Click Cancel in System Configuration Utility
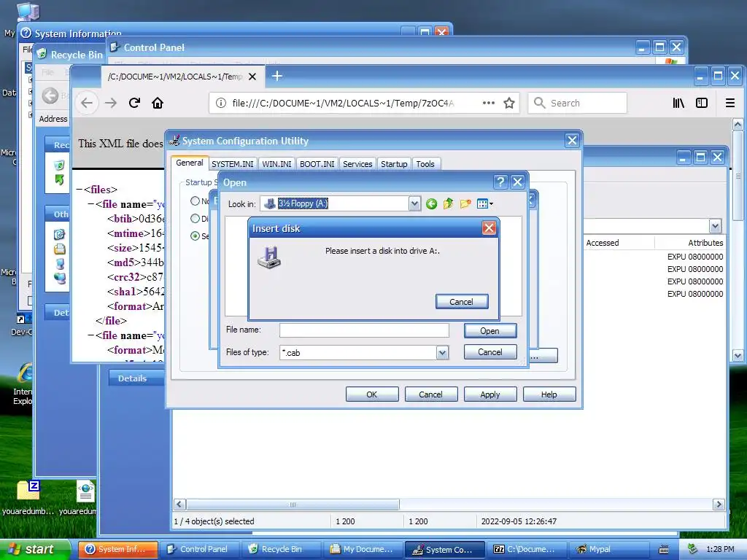This screenshot has width=747, height=560. [x=431, y=394]
